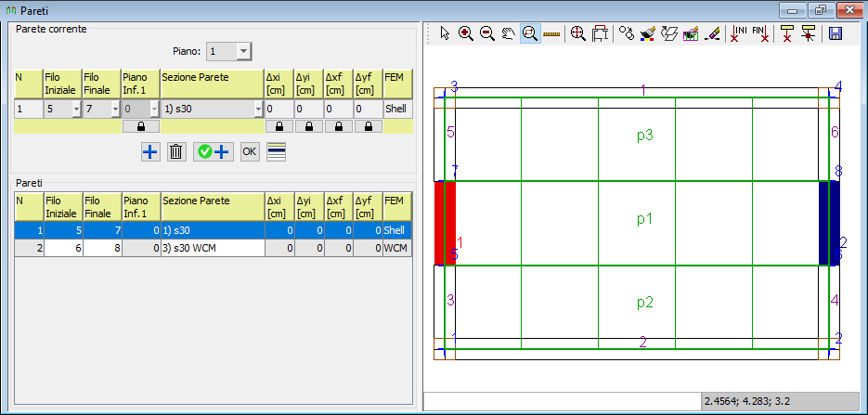
Task: Click the striped list lines icon
Action: 276,151
